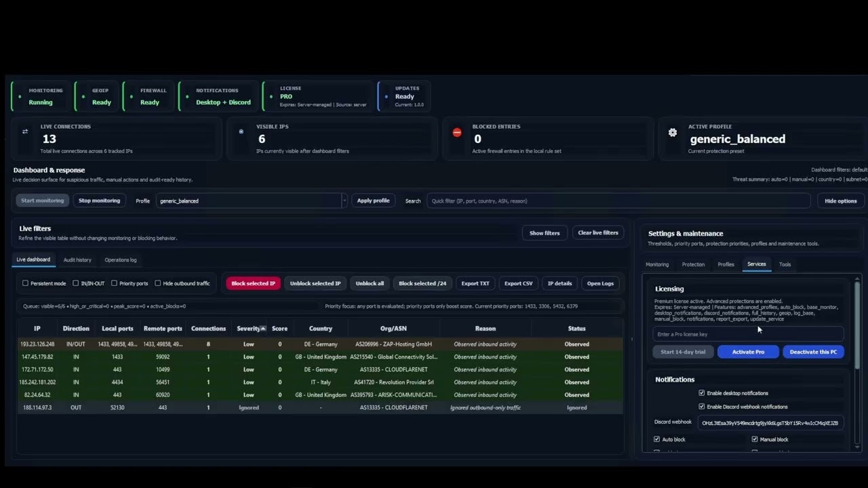Click the Discord webhook URL field
Image resolution: width=868 pixels, height=488 pixels.
coord(770,422)
